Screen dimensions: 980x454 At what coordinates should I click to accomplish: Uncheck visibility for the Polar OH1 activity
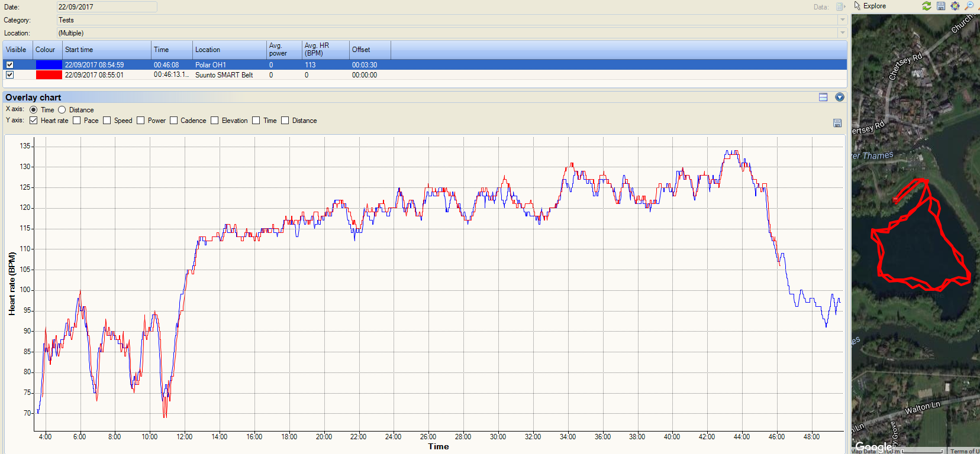click(9, 65)
